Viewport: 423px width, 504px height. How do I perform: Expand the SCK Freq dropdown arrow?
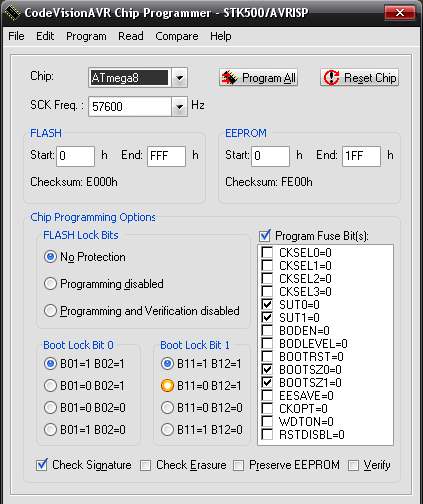179,107
